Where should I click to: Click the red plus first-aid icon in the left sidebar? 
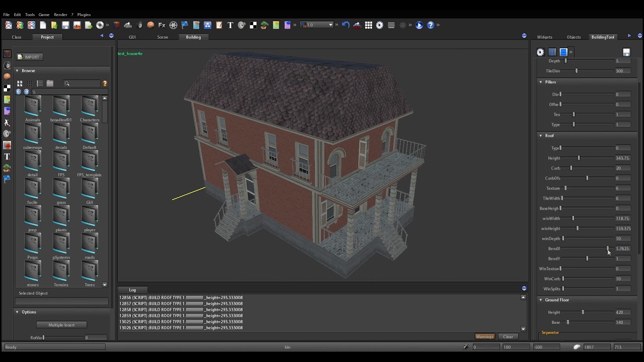(x=7, y=145)
